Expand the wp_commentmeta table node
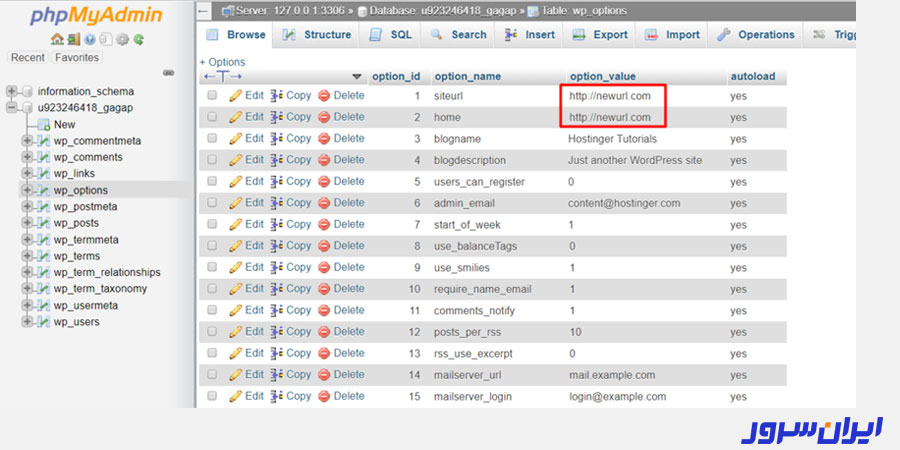The image size is (900, 450). pos(26,141)
